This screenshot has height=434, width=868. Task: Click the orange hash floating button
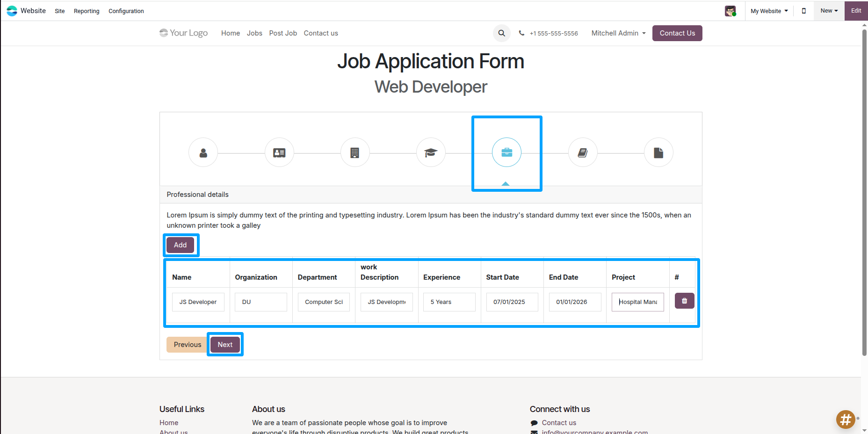(x=846, y=420)
